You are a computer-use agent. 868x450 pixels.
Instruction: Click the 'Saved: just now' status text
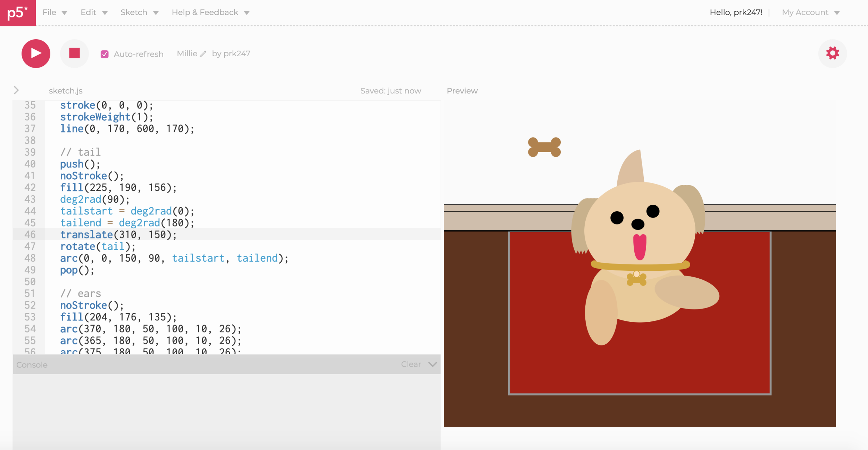pyautogui.click(x=391, y=91)
